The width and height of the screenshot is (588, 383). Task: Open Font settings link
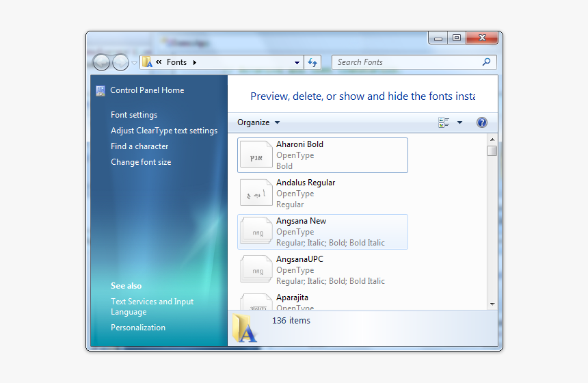[x=134, y=115]
